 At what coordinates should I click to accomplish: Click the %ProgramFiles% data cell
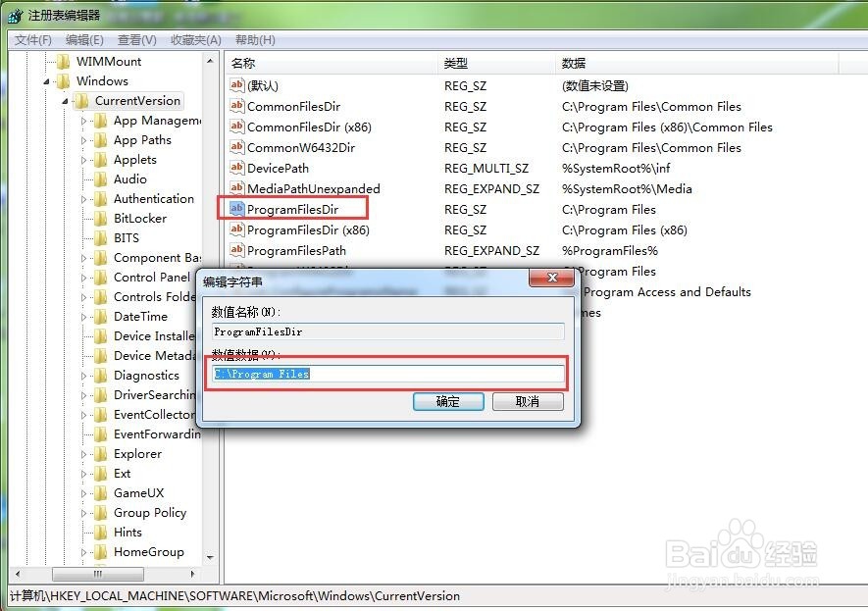[609, 251]
